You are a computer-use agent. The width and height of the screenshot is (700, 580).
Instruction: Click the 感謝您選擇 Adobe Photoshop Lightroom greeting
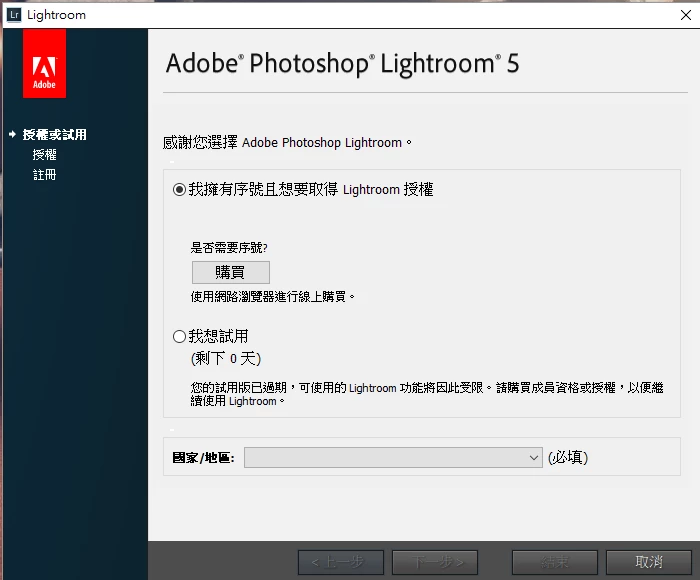[x=287, y=142]
